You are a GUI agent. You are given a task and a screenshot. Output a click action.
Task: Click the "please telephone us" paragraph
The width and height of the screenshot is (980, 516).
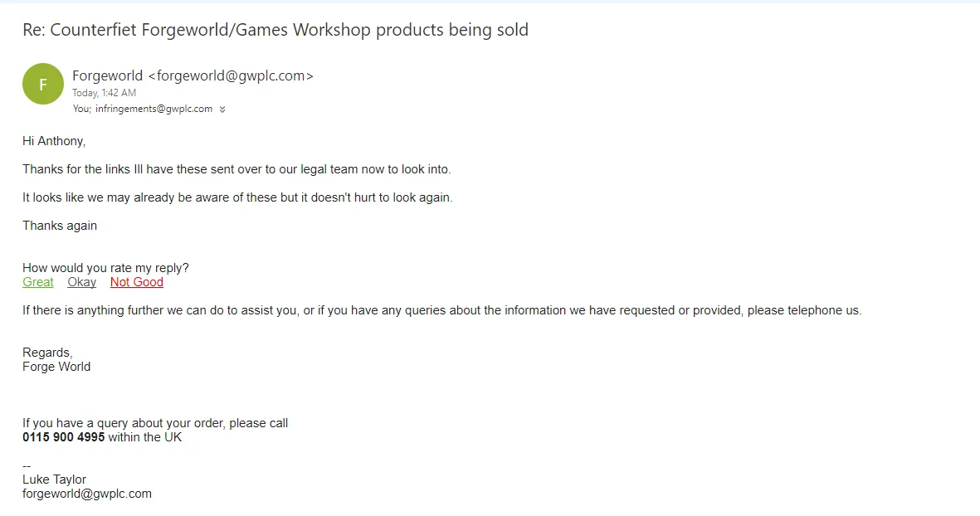(x=442, y=310)
